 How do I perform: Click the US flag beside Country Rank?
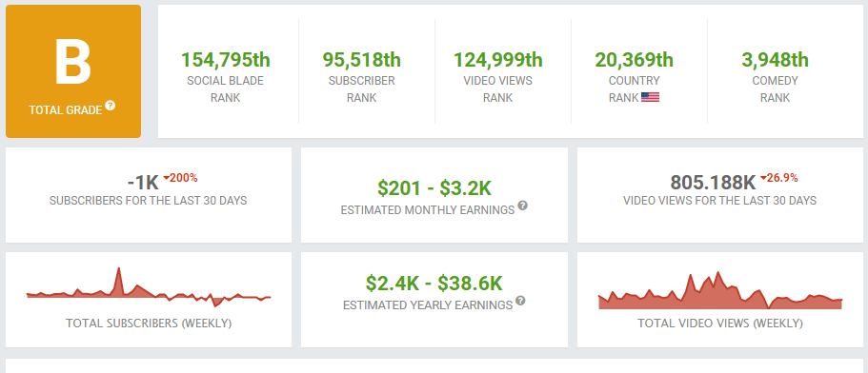pos(651,98)
